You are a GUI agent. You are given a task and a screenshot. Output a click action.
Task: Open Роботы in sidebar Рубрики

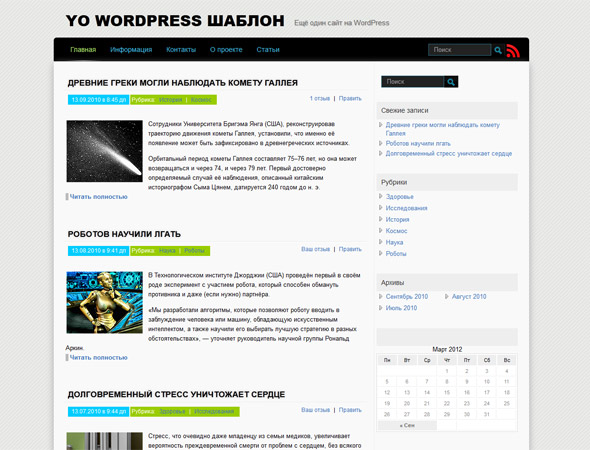pyautogui.click(x=396, y=254)
